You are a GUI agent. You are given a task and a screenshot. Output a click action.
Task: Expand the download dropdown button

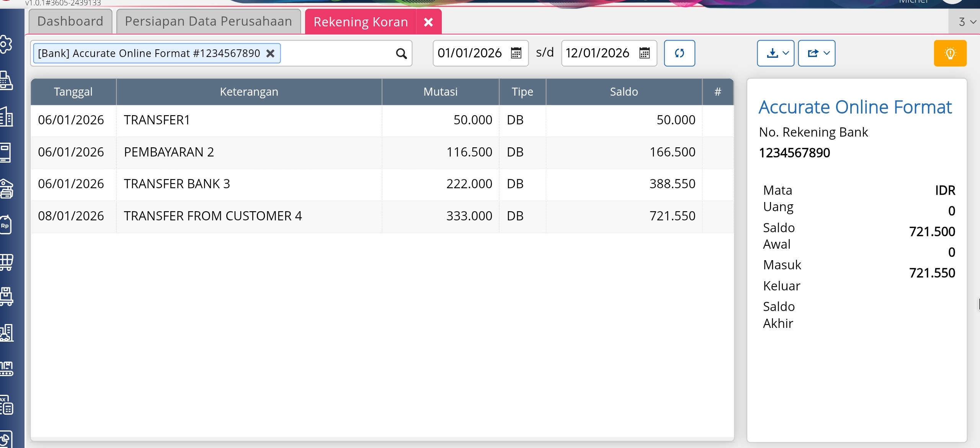(775, 53)
